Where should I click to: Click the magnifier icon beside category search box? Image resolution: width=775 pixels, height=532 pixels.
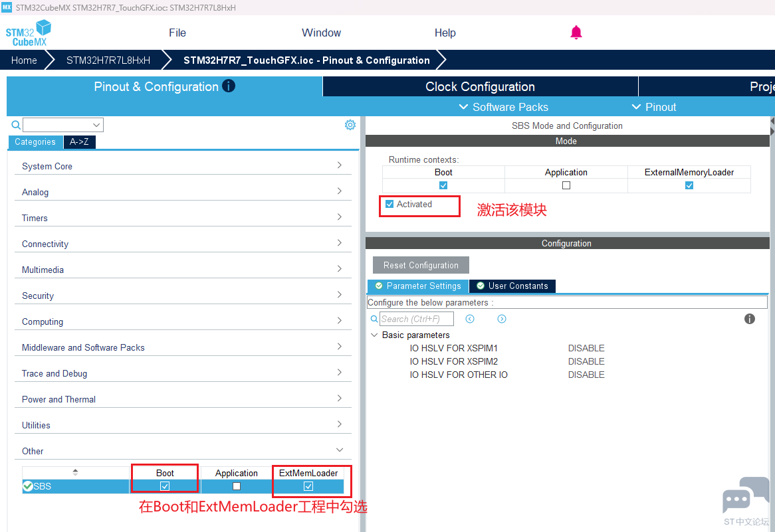16,125
